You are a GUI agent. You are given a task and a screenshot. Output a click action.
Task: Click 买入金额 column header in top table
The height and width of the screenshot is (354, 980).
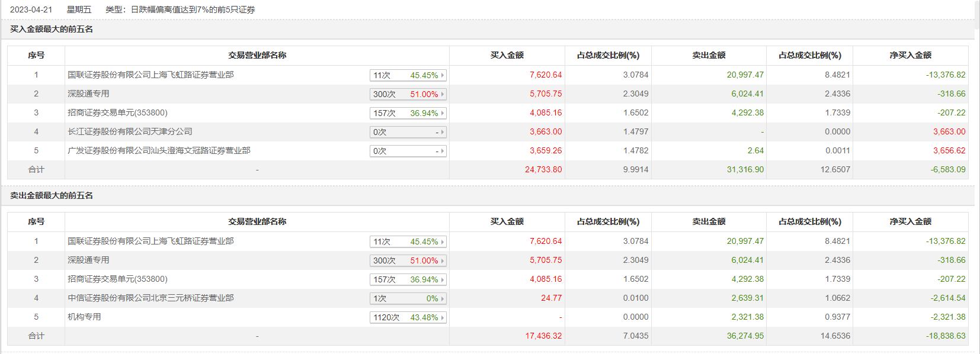coord(507,55)
